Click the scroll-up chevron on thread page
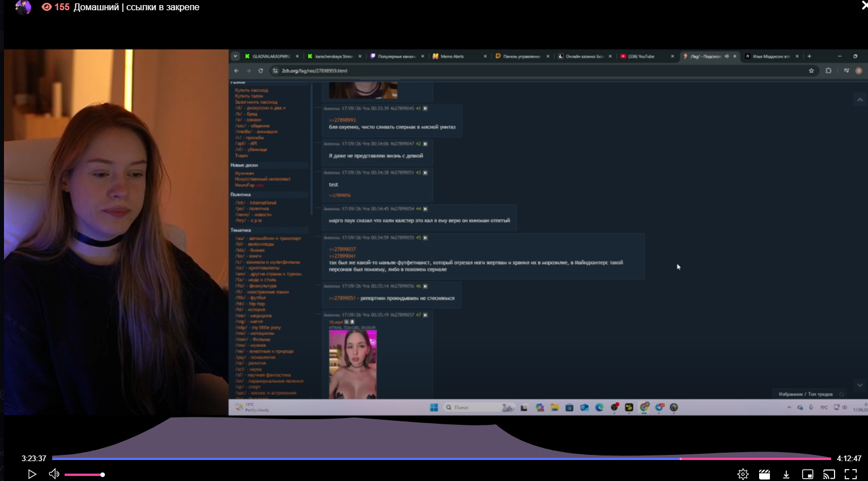The height and width of the screenshot is (481, 868). click(x=859, y=100)
